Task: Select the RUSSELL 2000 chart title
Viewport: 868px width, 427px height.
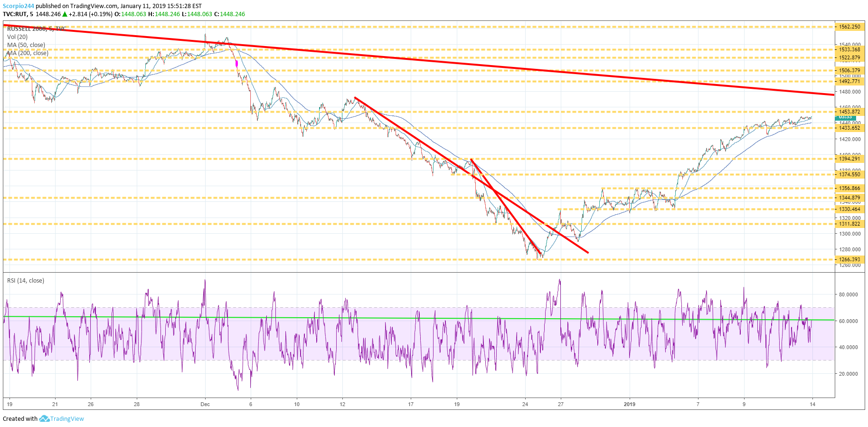Action: (36, 29)
